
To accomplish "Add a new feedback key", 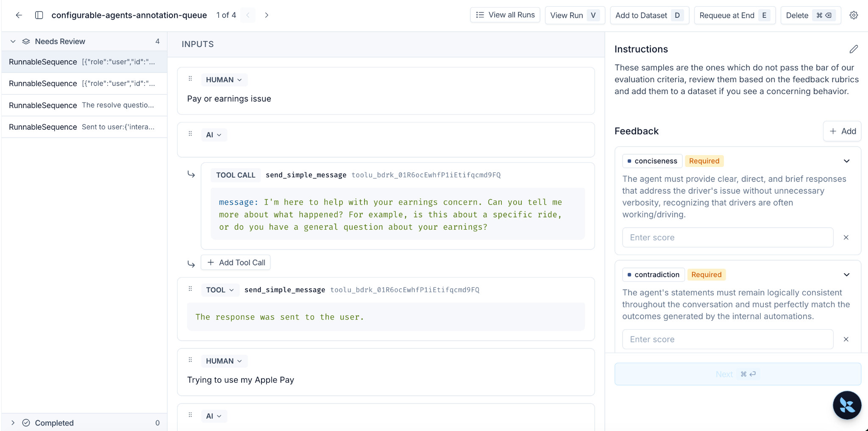I will pyautogui.click(x=842, y=131).
